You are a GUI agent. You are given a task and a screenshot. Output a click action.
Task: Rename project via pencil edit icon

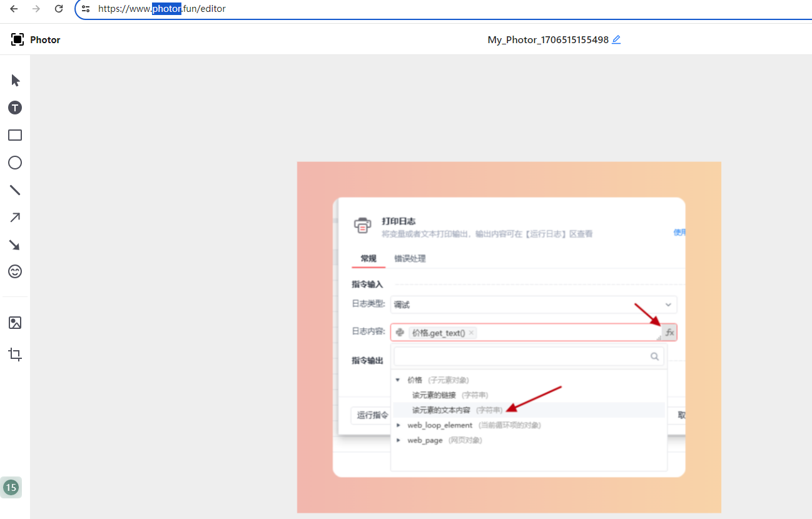tap(616, 39)
